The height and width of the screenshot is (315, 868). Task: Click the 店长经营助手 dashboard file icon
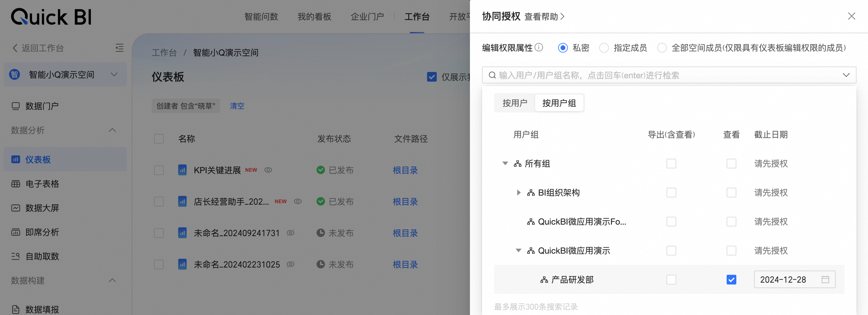(182, 201)
